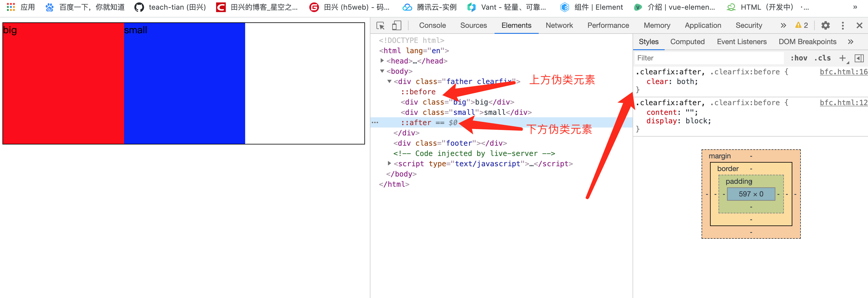Screen dimensions: 868x298
Task: Click the blue small box on page
Action: [184, 83]
